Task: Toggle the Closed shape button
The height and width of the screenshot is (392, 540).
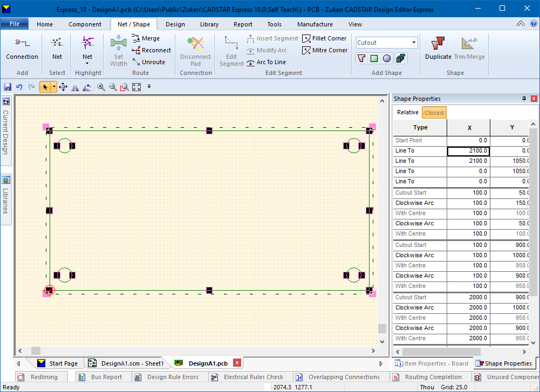Action: 434,113
